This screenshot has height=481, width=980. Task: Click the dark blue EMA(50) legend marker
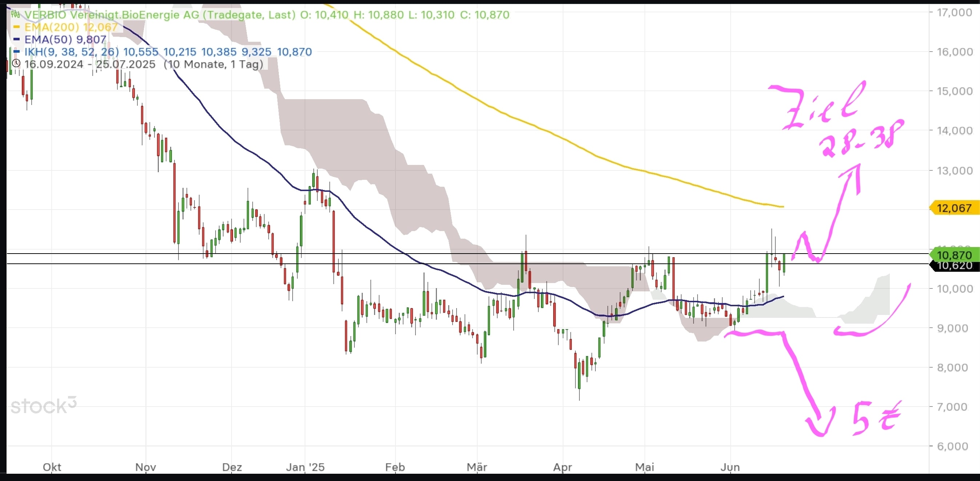16,39
